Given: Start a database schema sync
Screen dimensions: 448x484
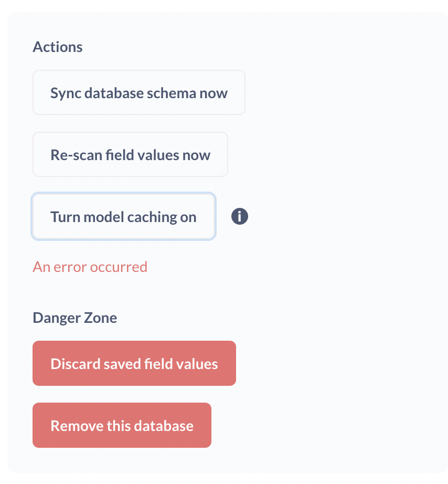Looking at the screenshot, I should [139, 92].
